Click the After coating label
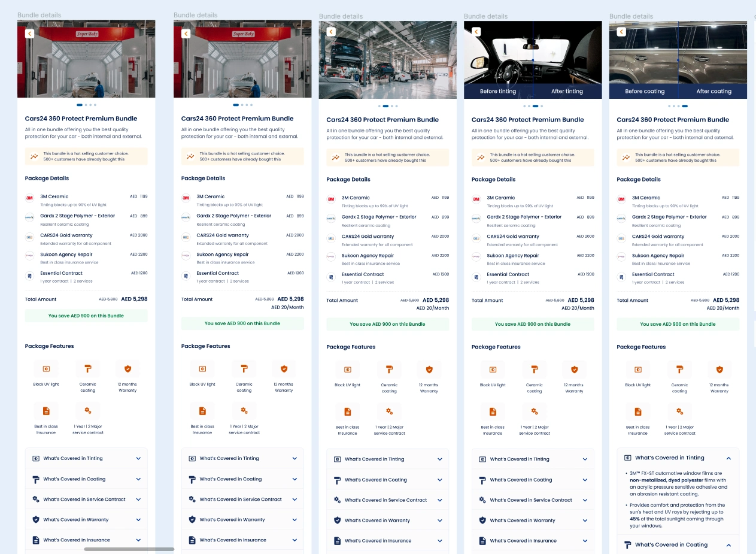Screen dimensions: 756x554 714,92
